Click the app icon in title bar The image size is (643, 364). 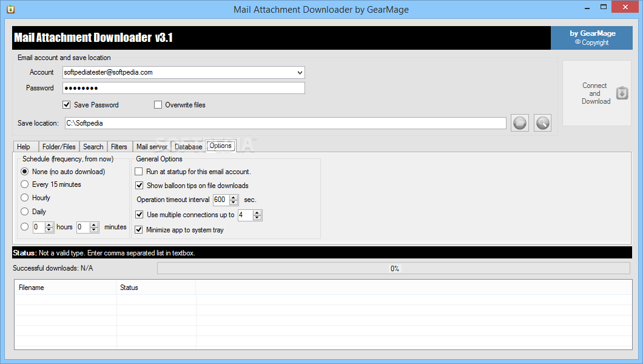coord(11,9)
